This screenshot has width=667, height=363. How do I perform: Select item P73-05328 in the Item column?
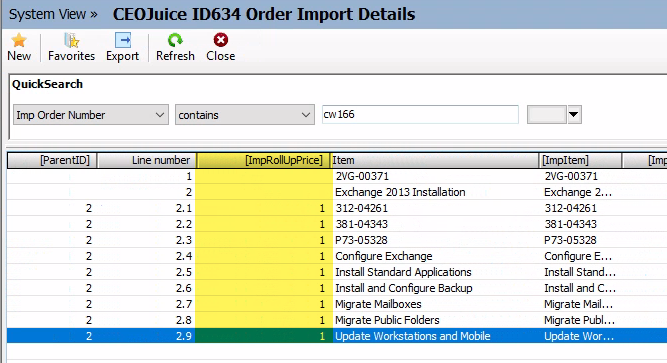(361, 240)
